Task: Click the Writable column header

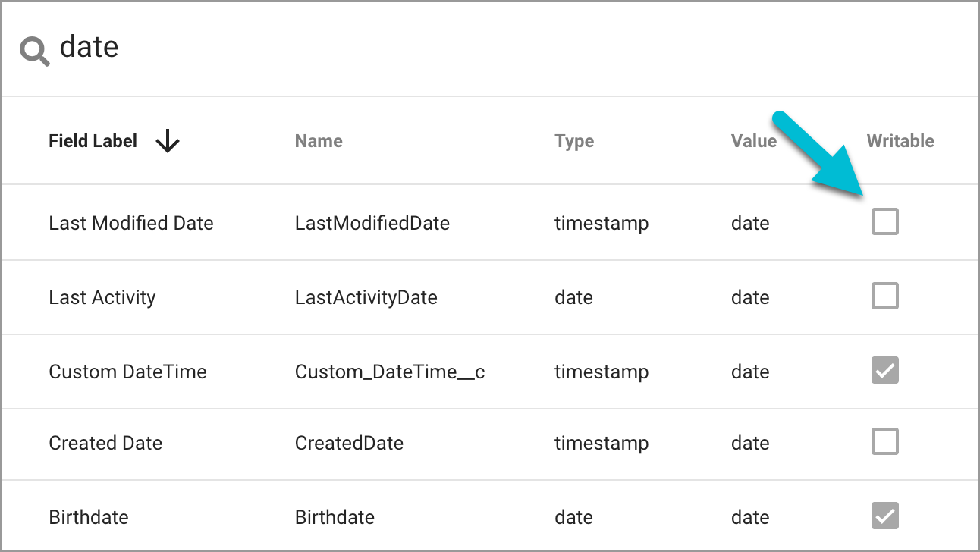Action: coord(900,141)
